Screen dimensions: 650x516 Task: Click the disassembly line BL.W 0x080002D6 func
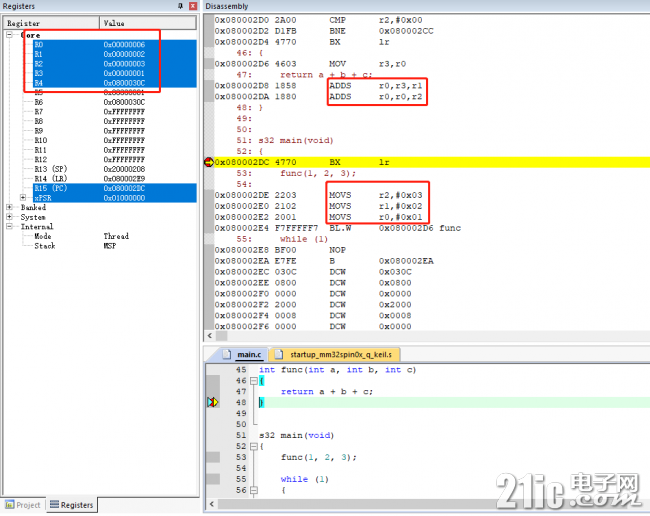338,228
